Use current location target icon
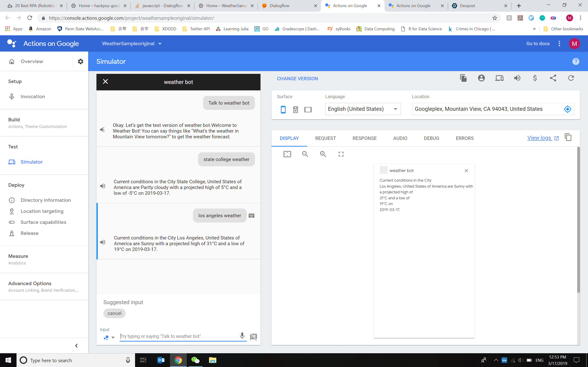Image resolution: width=588 pixels, height=367 pixels. (567, 109)
